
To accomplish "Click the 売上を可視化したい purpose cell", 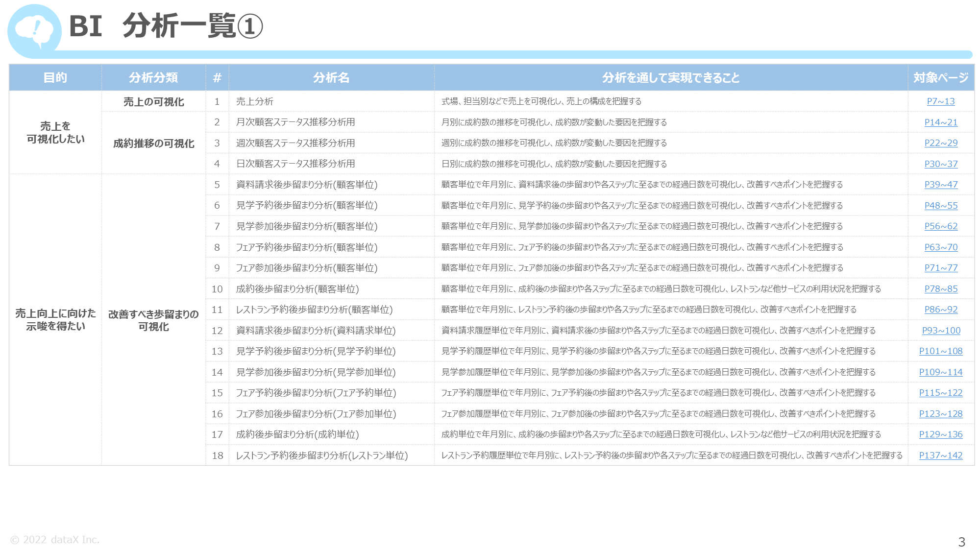I will pyautogui.click(x=55, y=133).
